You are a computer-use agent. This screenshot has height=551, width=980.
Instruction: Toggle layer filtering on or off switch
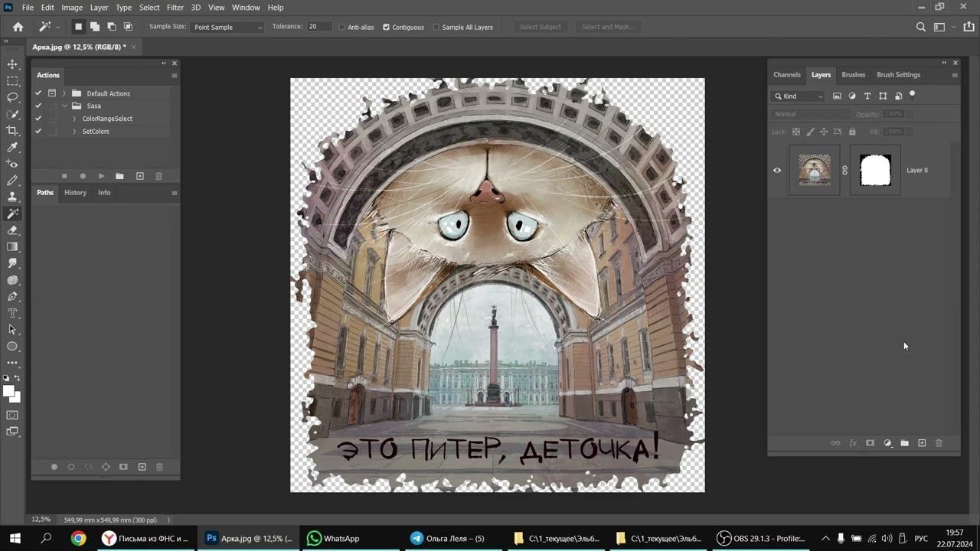point(912,96)
